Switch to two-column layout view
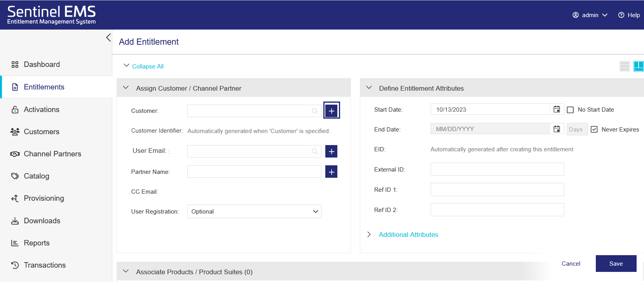This screenshot has width=644, height=282. (x=638, y=66)
